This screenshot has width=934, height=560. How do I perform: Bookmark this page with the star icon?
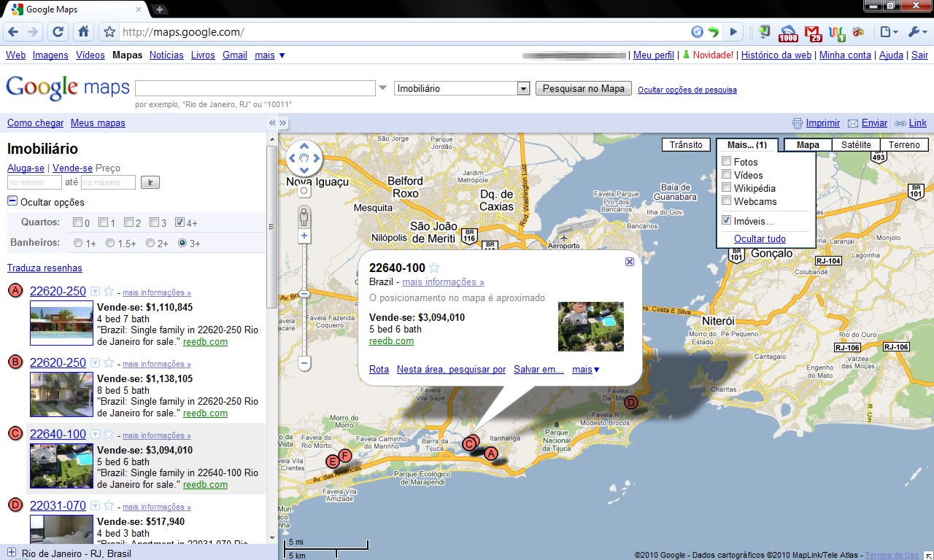click(109, 32)
